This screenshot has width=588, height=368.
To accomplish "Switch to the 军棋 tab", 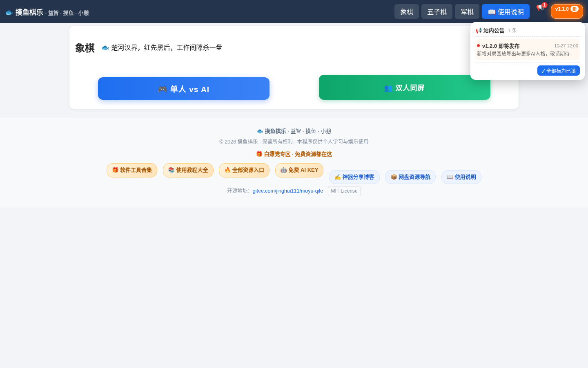I will click(x=467, y=11).
